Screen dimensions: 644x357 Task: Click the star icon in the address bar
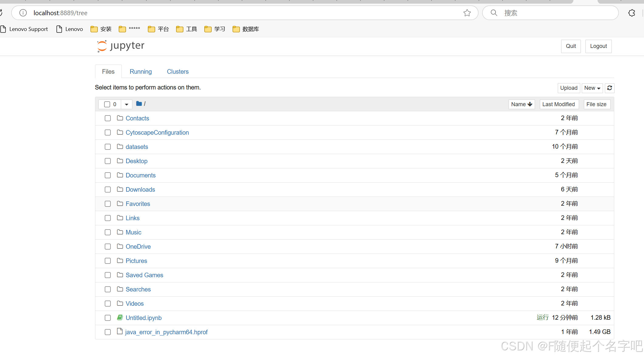[x=467, y=13]
